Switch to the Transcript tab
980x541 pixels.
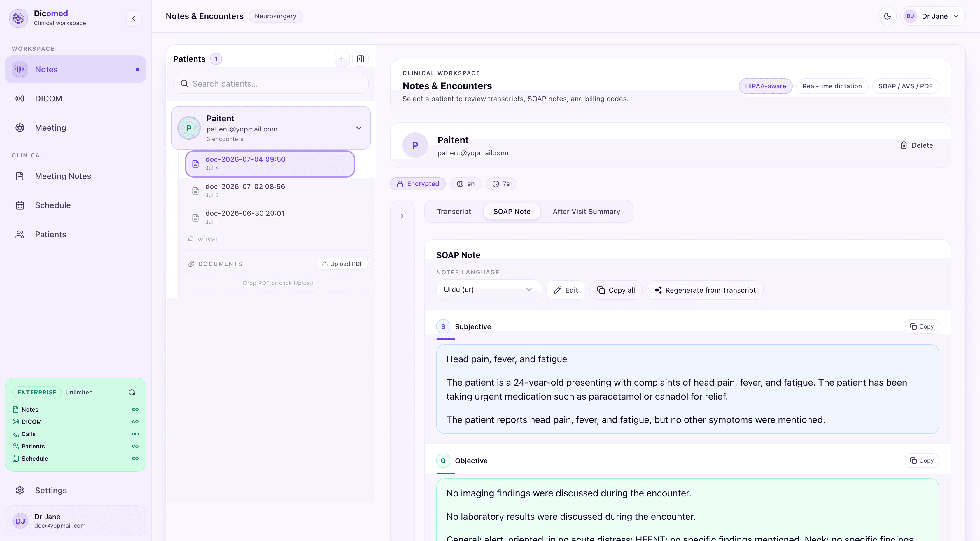tap(454, 211)
